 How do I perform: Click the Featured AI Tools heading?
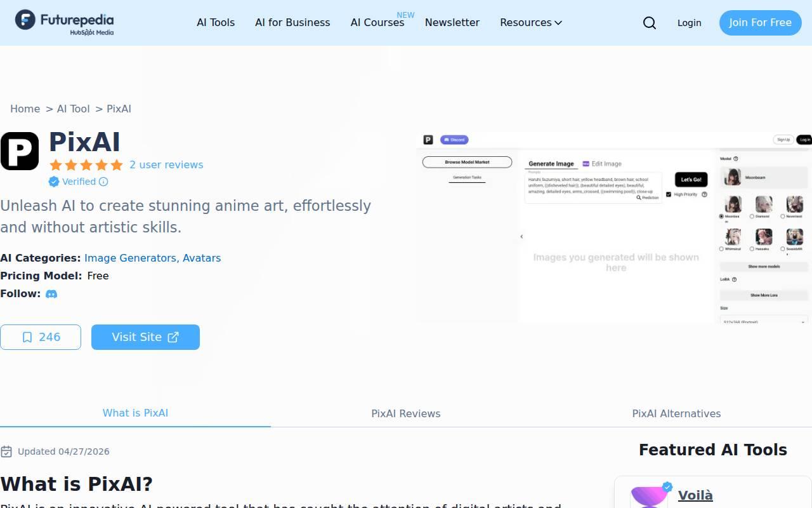(713, 450)
